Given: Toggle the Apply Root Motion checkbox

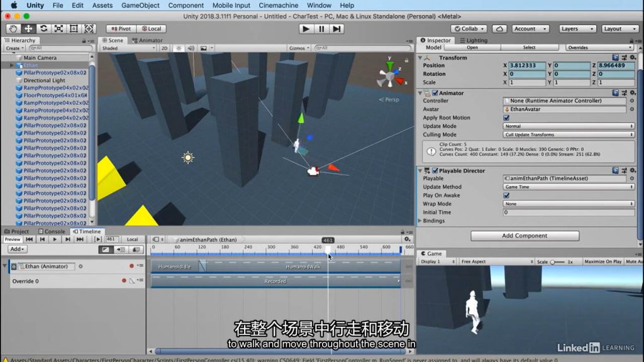Looking at the screenshot, I should click(x=506, y=118).
